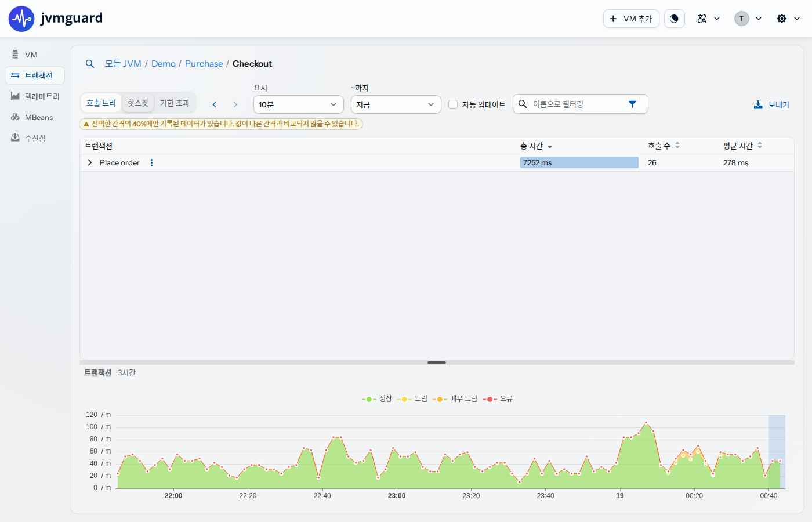Go to previous time interval arrow
This screenshot has width=812, height=522.
coord(215,104)
